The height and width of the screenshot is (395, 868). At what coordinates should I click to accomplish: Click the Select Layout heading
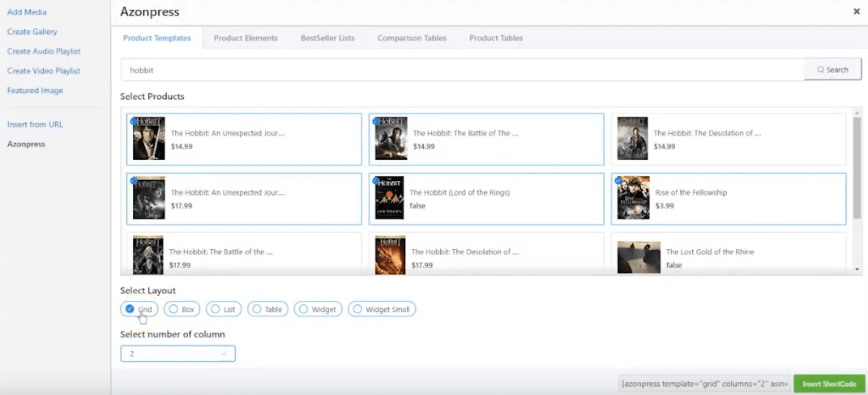click(x=148, y=290)
